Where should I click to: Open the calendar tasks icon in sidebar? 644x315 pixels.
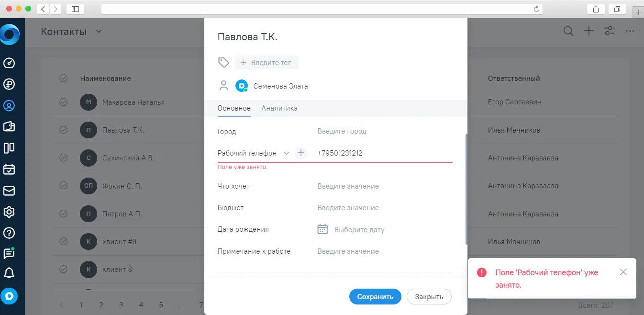pyautogui.click(x=9, y=169)
